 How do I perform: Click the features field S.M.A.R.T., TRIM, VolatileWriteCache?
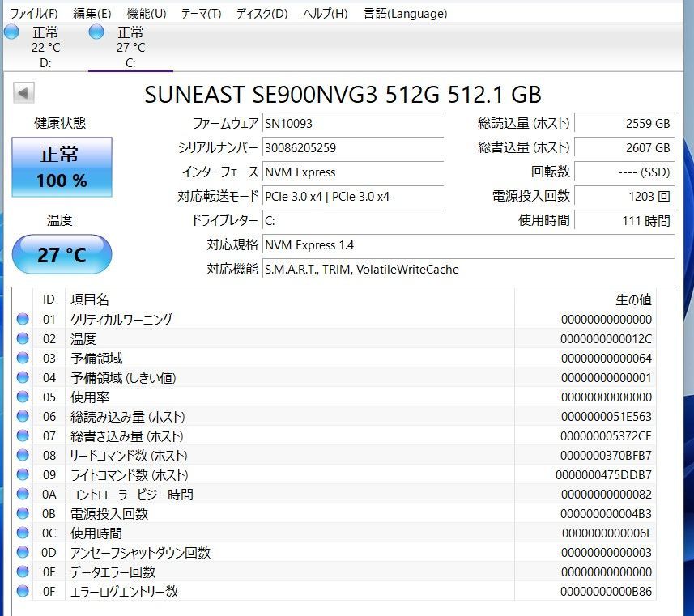[469, 270]
